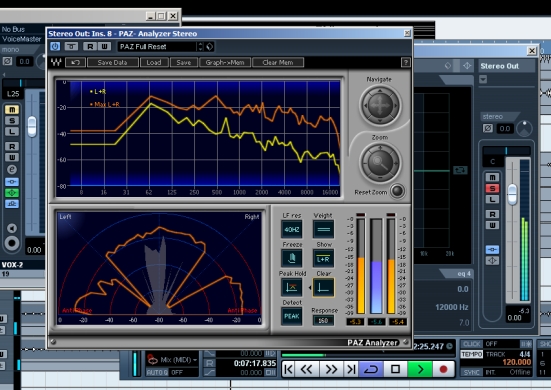Image resolution: width=551 pixels, height=390 pixels.
Task: Clear peak values with the Clear button
Action: tap(323, 287)
